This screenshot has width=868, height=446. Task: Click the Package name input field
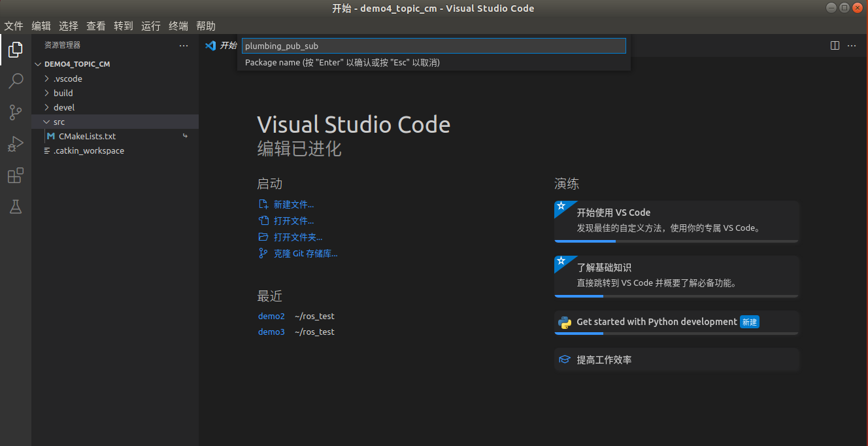point(434,46)
